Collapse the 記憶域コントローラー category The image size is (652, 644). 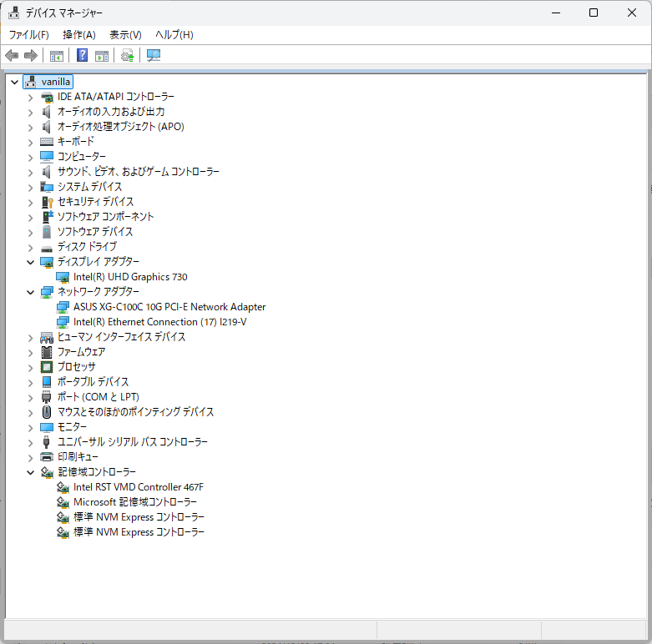(x=30, y=472)
